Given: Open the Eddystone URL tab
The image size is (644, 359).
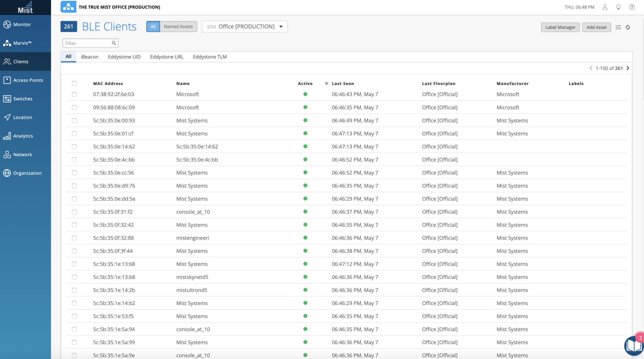Looking at the screenshot, I should click(166, 57).
